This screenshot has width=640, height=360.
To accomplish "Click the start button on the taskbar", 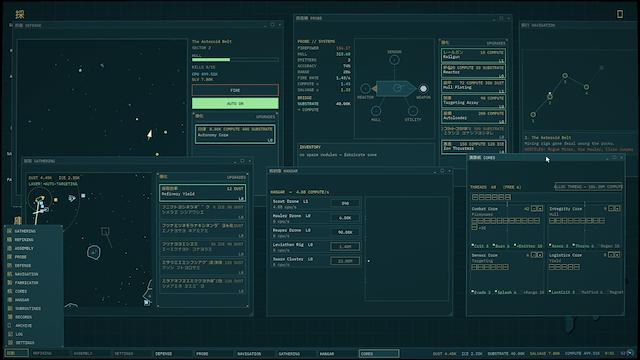I will click(x=16, y=353).
